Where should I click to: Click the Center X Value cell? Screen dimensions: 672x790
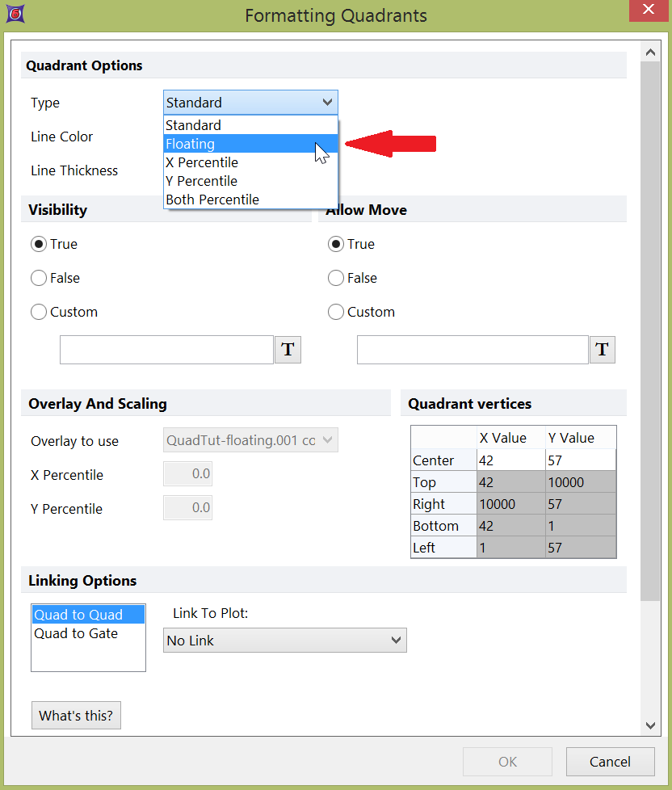click(510, 460)
